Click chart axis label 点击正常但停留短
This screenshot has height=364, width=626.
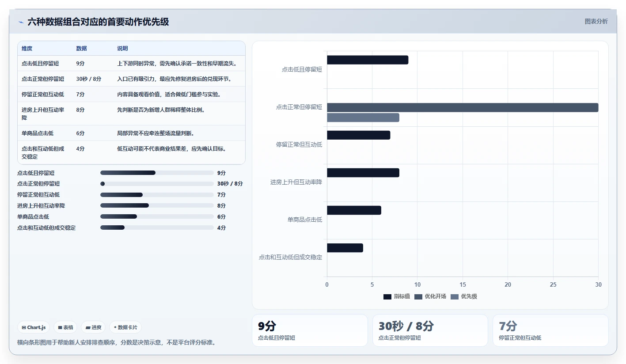tap(299, 107)
